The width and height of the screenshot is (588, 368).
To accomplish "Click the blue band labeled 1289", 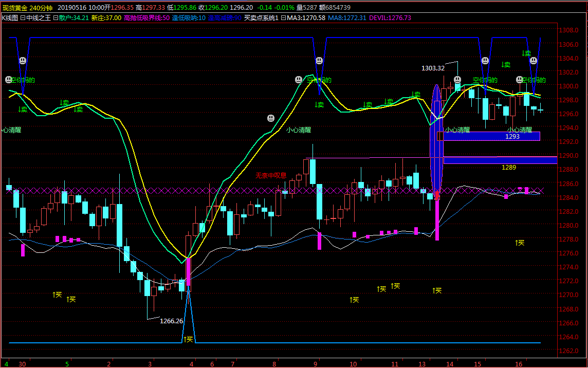I will [x=500, y=160].
